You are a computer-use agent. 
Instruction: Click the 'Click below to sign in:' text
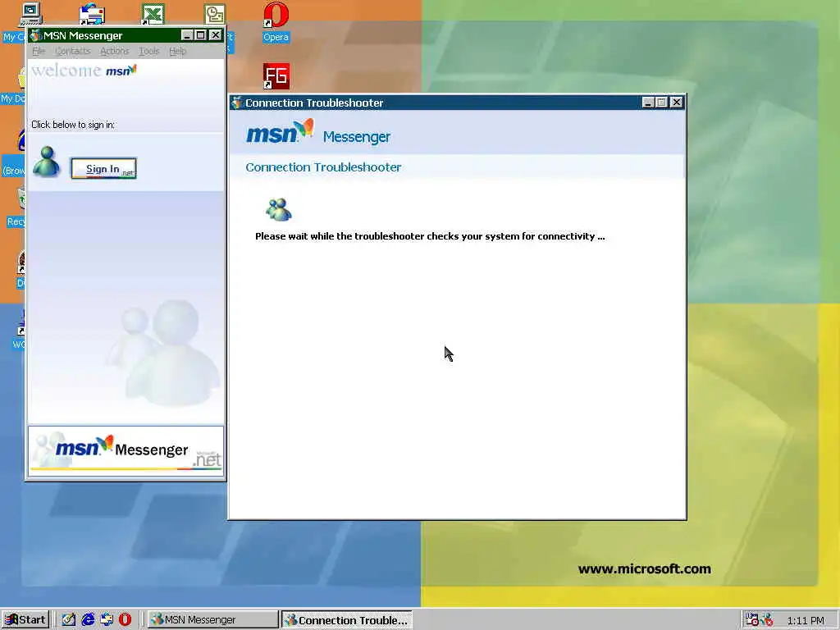click(x=73, y=125)
